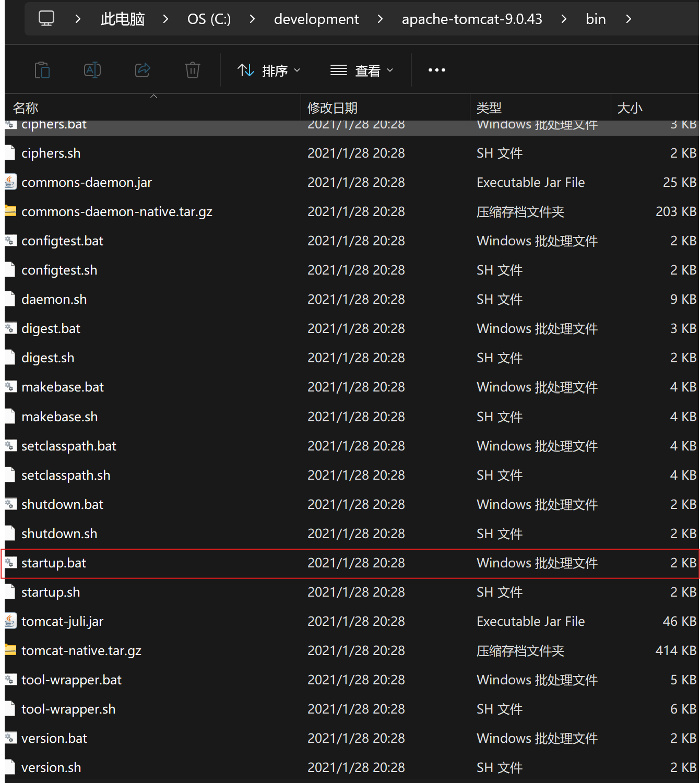This screenshot has height=783, width=700.
Task: Expand chevron after apache-tomcat-9.0.43 in breadcrumb
Action: [x=564, y=19]
